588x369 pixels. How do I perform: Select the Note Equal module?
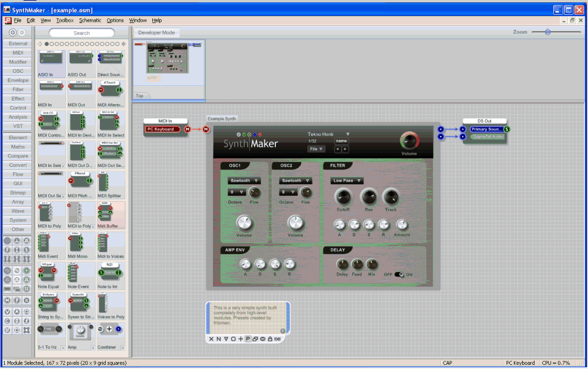pos(51,276)
